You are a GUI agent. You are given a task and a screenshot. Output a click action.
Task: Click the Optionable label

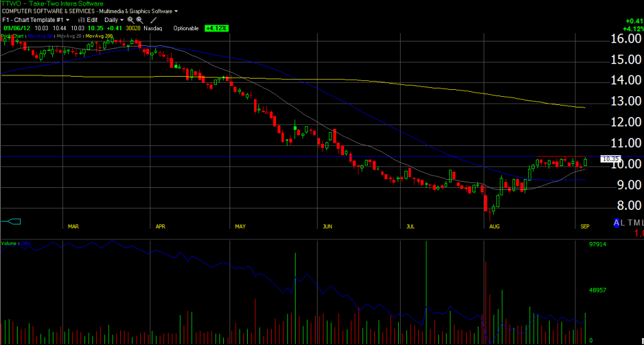[186, 28]
